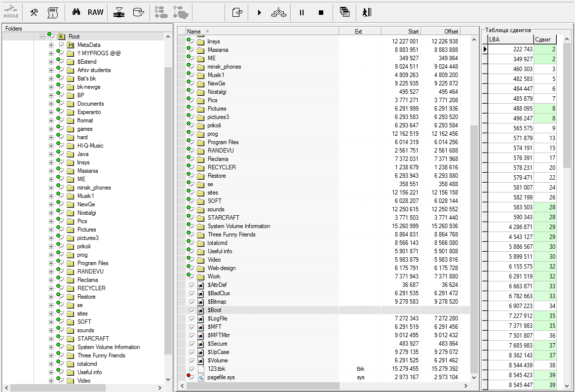Viewport: 575px width, 392px height.
Task: Click the Сдвиг column header
Action: point(545,39)
